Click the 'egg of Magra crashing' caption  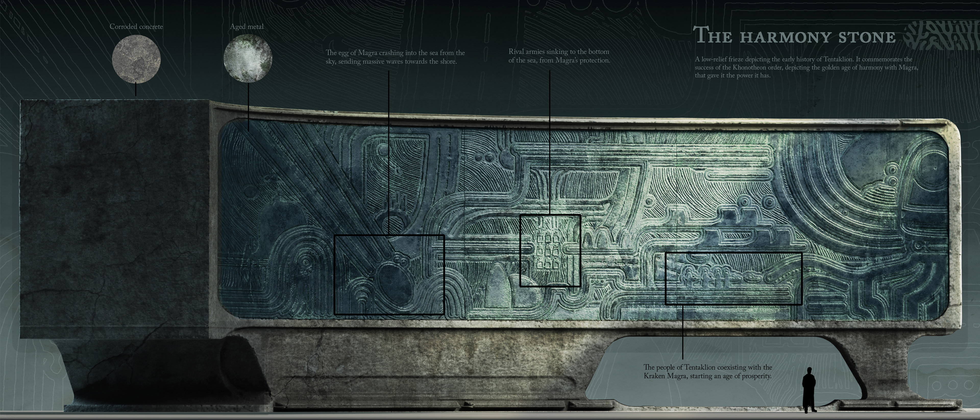pyautogui.click(x=395, y=57)
